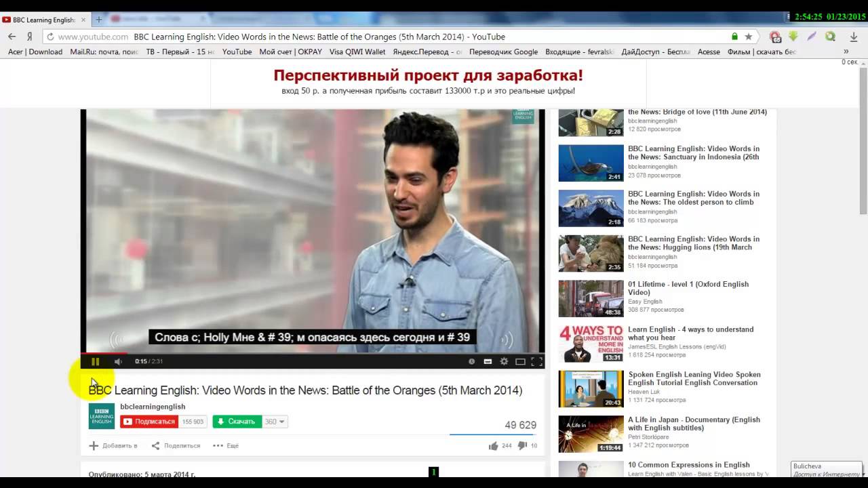The image size is (868, 488).
Task: Open the ТВ - Первый bookmark
Action: (180, 52)
